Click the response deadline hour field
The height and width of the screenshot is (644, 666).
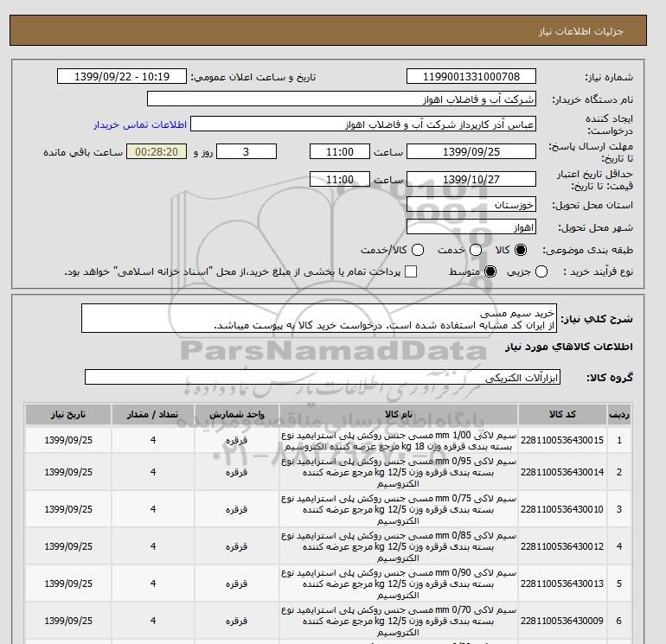[340, 151]
